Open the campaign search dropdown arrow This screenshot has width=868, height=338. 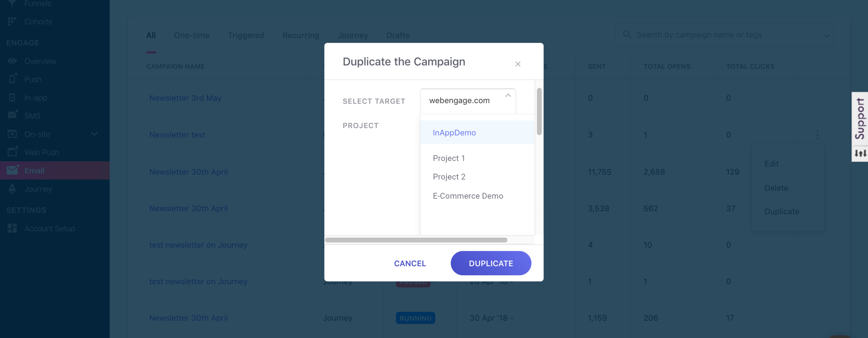(x=826, y=36)
